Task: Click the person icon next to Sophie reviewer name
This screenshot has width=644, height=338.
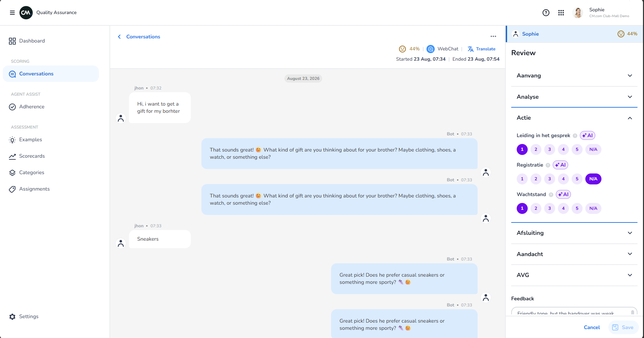Action: coord(516,34)
